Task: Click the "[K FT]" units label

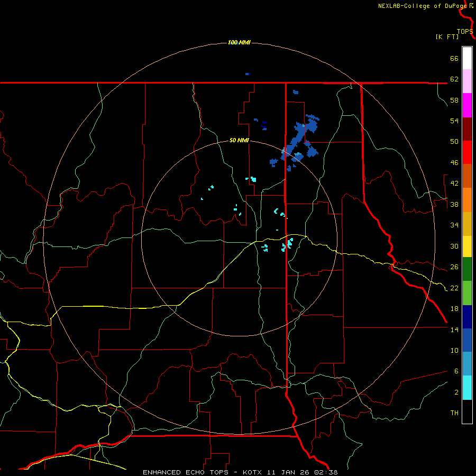Action: [447, 36]
